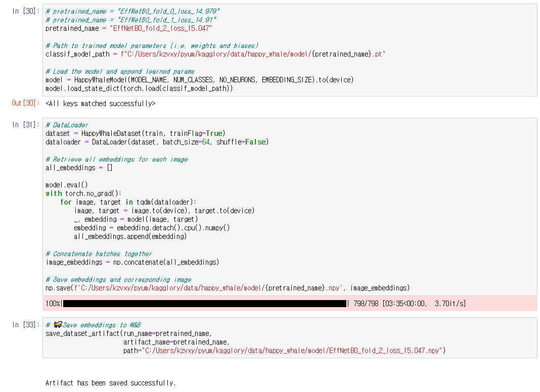The image size is (540, 392).
Task: Click the image.to(device), target.to(device) line
Action: tap(164, 211)
